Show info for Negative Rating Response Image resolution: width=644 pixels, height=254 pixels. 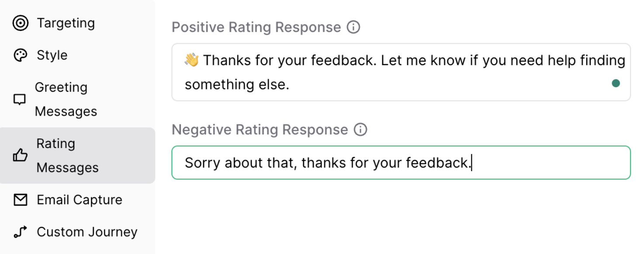click(x=360, y=130)
